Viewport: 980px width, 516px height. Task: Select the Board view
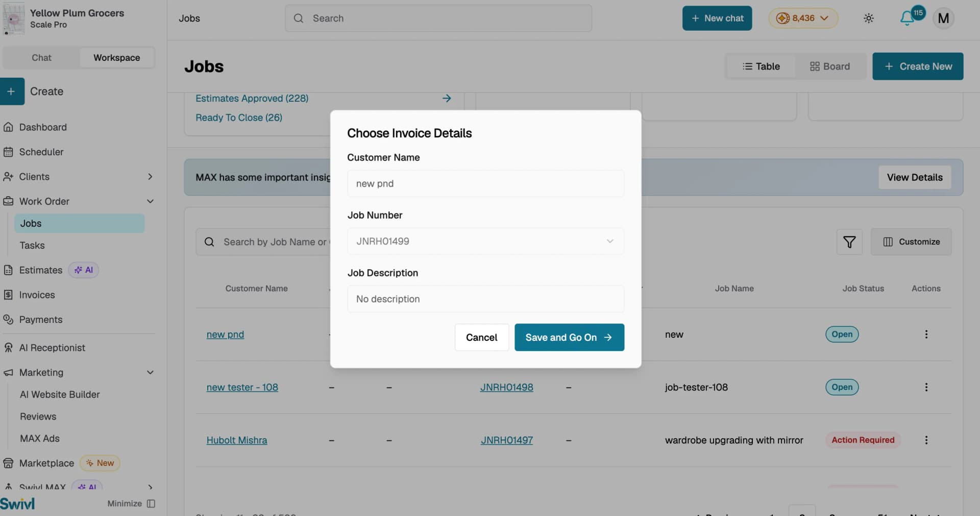(x=830, y=66)
